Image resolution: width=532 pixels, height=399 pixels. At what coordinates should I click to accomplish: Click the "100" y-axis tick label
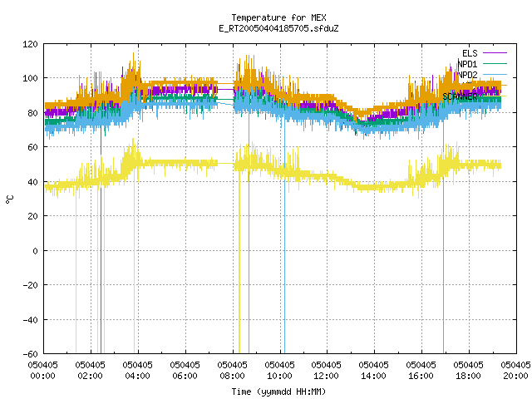[30, 78]
